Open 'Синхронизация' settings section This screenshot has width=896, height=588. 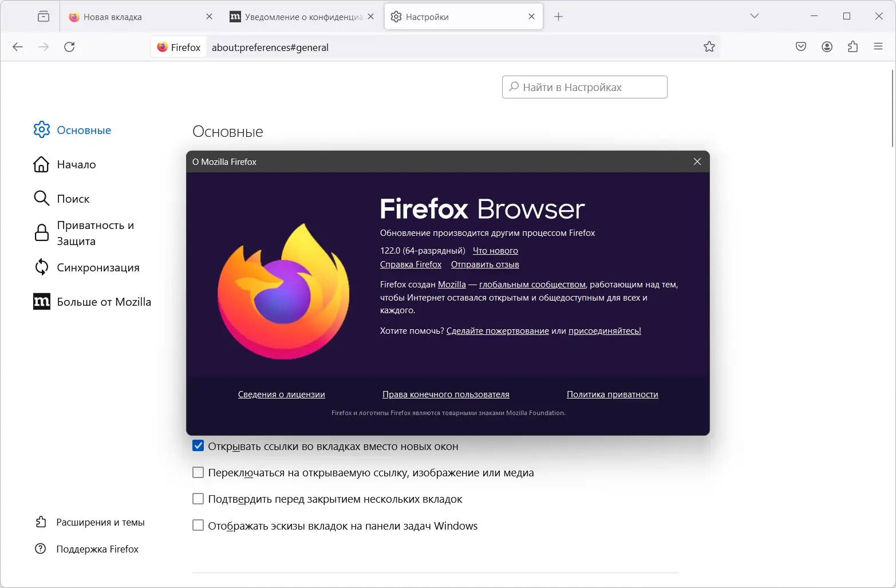pos(98,267)
